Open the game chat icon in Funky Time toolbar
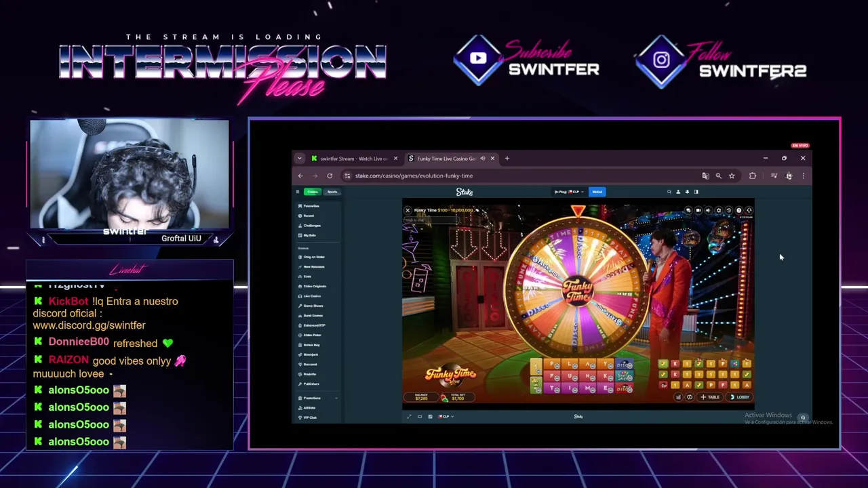 pos(688,210)
